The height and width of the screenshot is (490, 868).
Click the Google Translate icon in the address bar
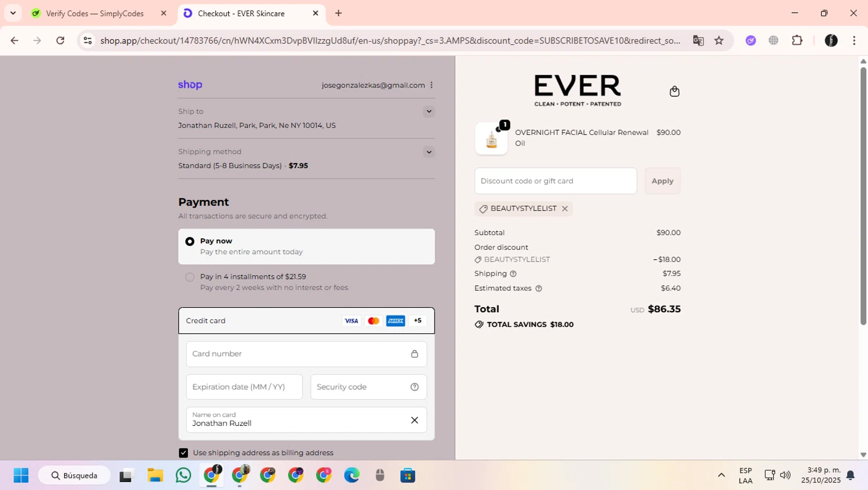click(x=698, y=40)
